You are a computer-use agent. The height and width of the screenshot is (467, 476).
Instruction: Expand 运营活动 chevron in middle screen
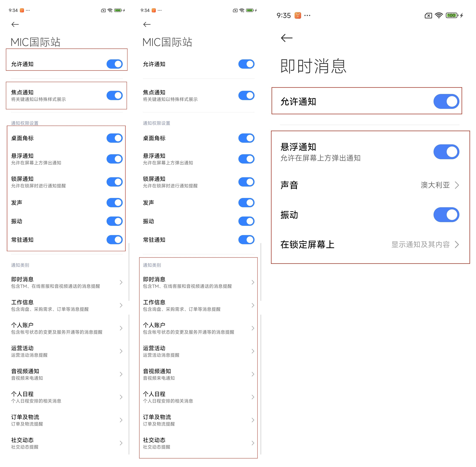pos(253,351)
